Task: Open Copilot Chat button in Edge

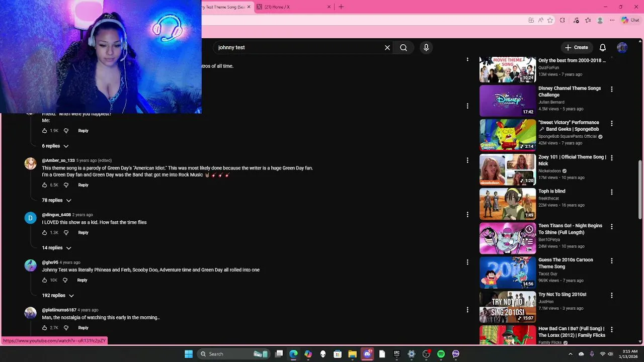Action: coord(630,20)
